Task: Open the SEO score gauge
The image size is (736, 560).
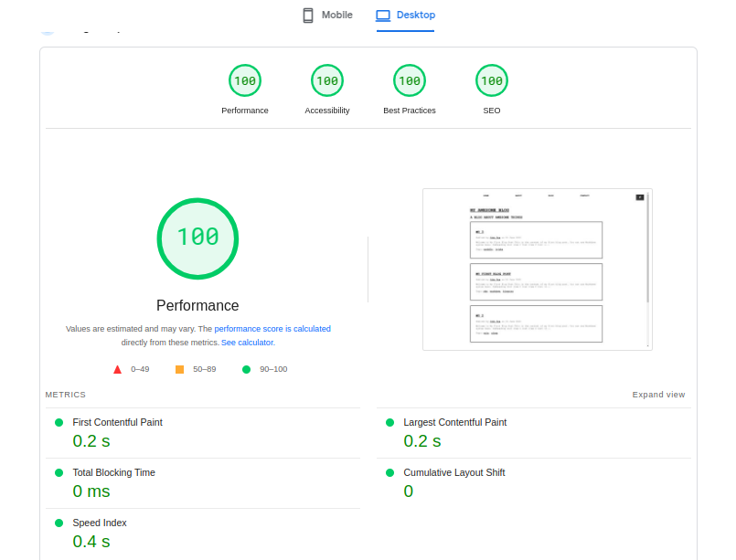Action: pos(492,80)
